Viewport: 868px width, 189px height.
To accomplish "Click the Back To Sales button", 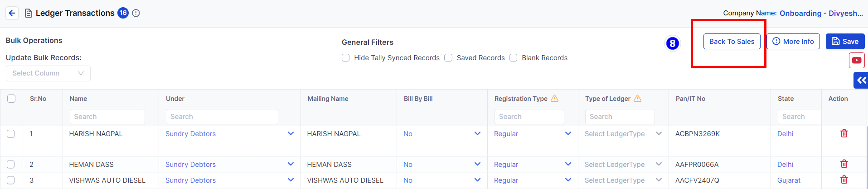I will point(732,42).
